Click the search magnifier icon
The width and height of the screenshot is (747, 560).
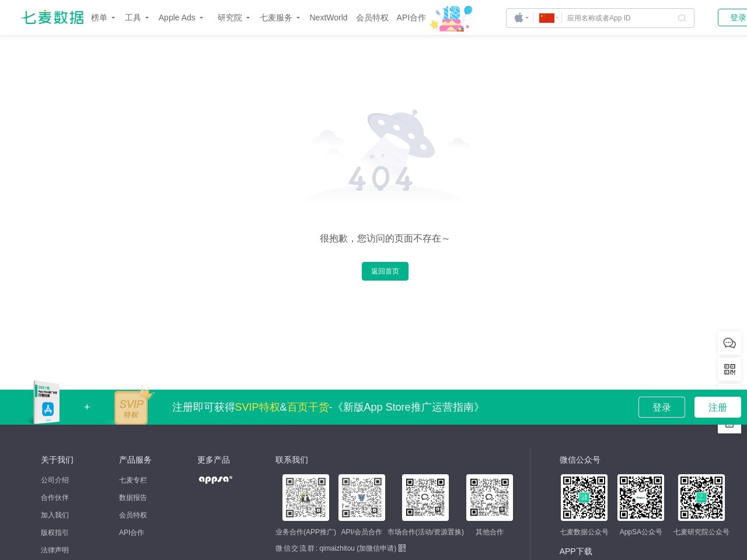(682, 18)
